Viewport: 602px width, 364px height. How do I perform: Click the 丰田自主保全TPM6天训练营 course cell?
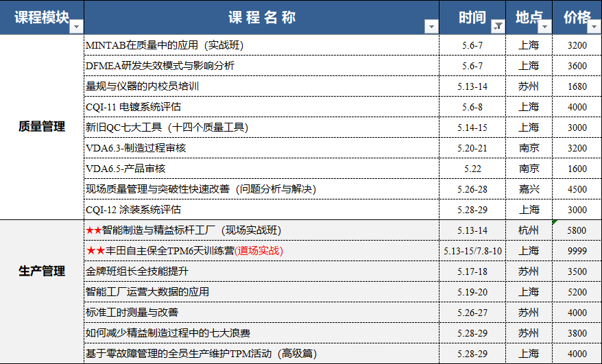[x=261, y=251]
